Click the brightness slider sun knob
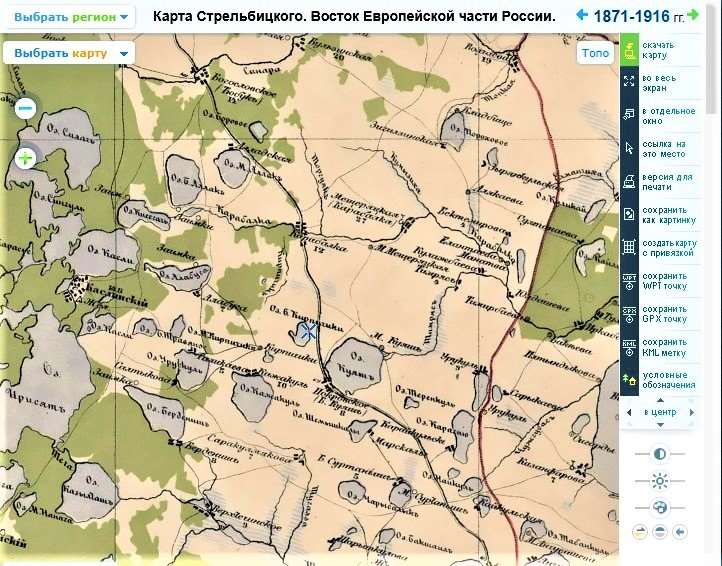 click(x=659, y=481)
